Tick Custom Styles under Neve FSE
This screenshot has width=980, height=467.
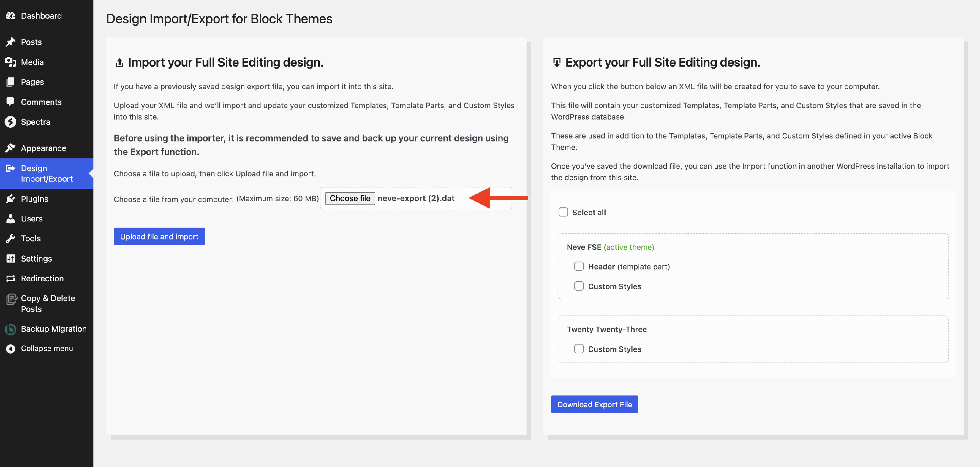coord(579,286)
